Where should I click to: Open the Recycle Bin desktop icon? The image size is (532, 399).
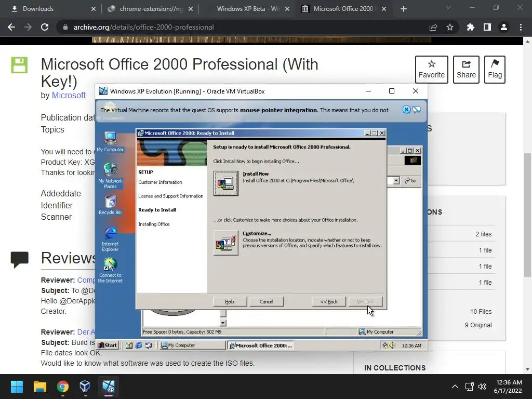coord(110,205)
